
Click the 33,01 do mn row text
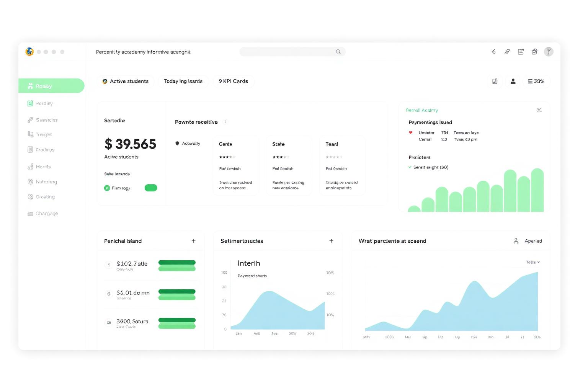(133, 292)
